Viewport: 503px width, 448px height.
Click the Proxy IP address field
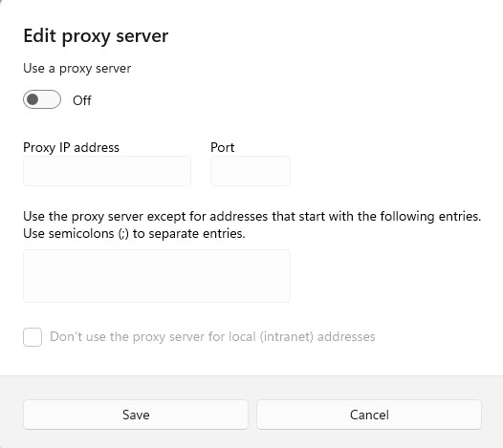pyautogui.click(x=107, y=171)
